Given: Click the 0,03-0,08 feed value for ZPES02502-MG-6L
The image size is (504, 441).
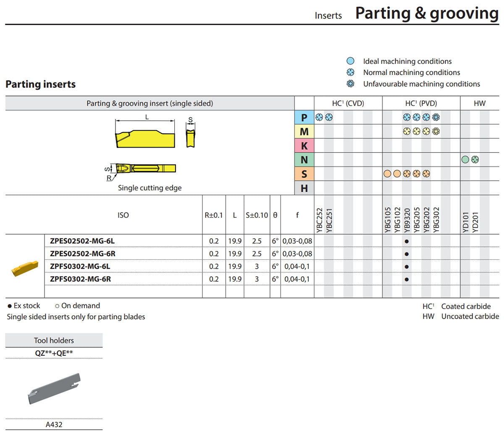Looking at the screenshot, I should pos(297,241).
